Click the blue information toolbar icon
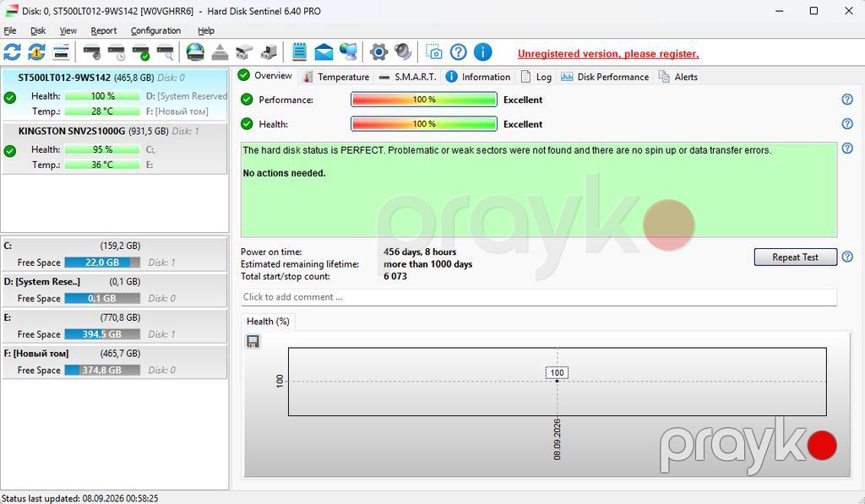This screenshot has height=504, width=865. [x=482, y=52]
